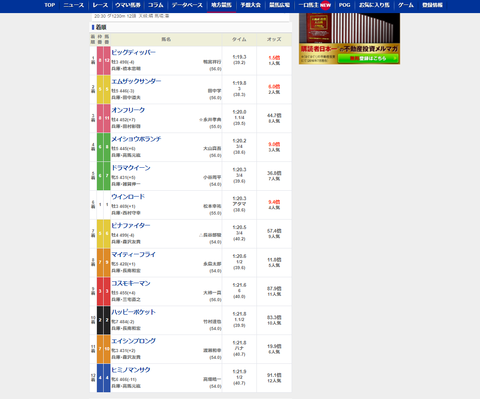Open the コラム menu item
Viewport: 480px width, 399px height.
pos(156,5)
